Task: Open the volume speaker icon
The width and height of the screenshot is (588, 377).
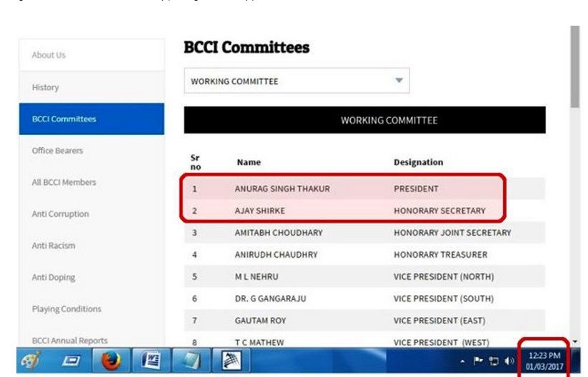Action: (x=509, y=361)
